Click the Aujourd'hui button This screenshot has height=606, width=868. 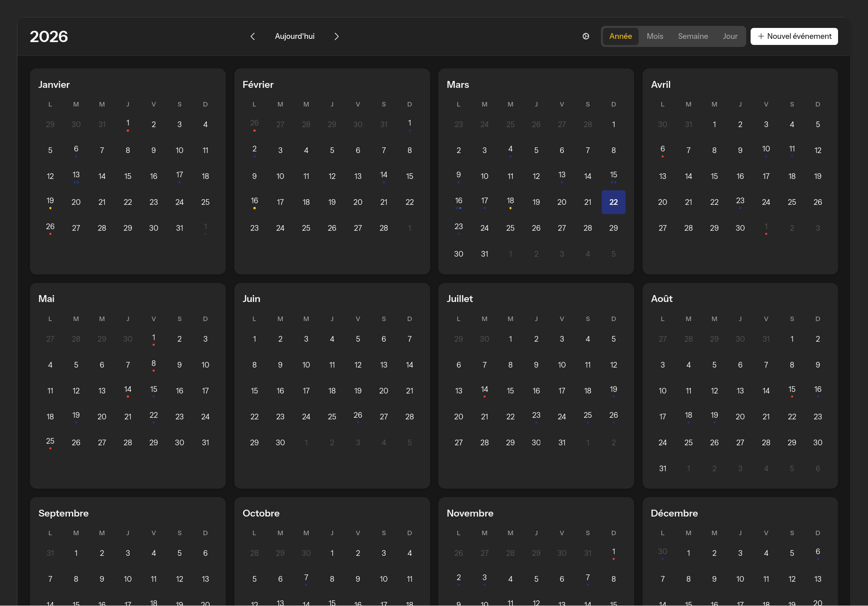coord(295,36)
